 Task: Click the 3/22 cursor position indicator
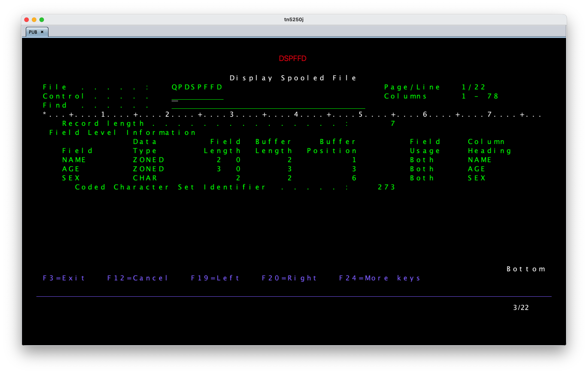pyautogui.click(x=521, y=307)
